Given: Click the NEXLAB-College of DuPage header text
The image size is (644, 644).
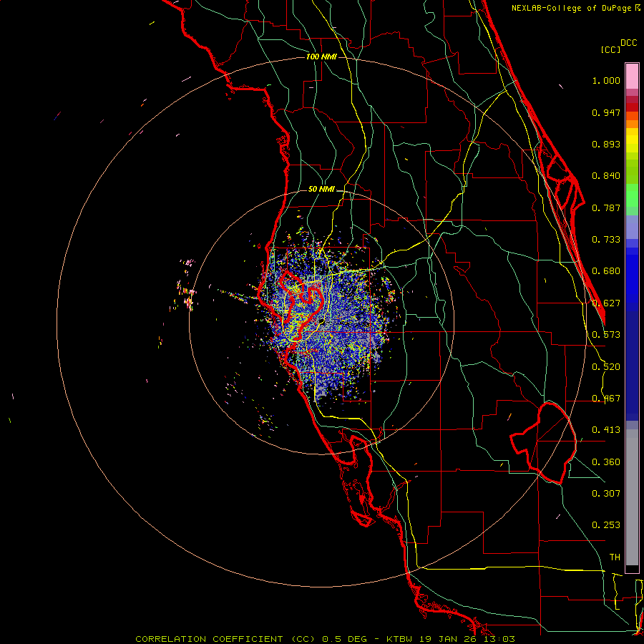Looking at the screenshot, I should tap(571, 8).
